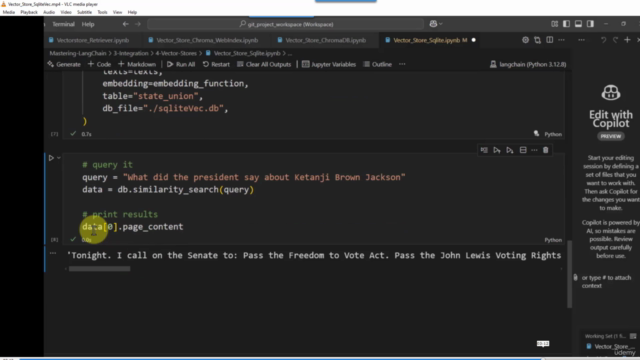Open output actions ellipsis beside result
Image resolution: width=640 pixels, height=360 pixels.
coord(53,253)
